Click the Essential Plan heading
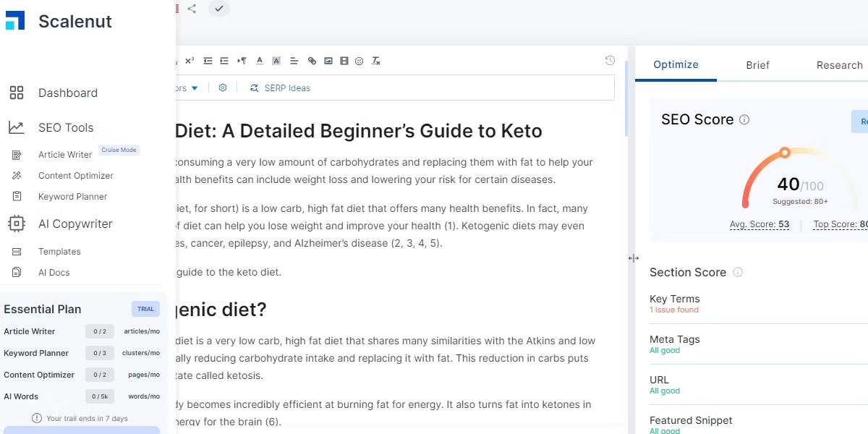Screen dimensions: 868x434 click(x=43, y=309)
